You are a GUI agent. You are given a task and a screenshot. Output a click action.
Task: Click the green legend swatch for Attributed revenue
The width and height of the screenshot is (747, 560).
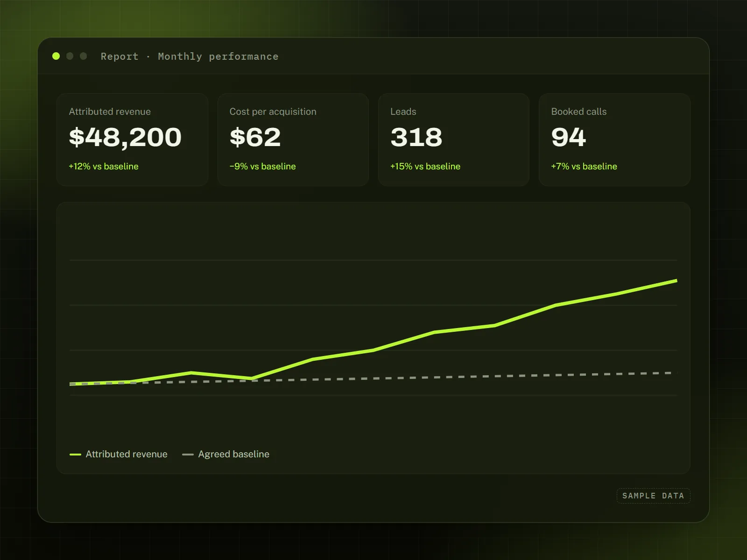[x=75, y=454]
